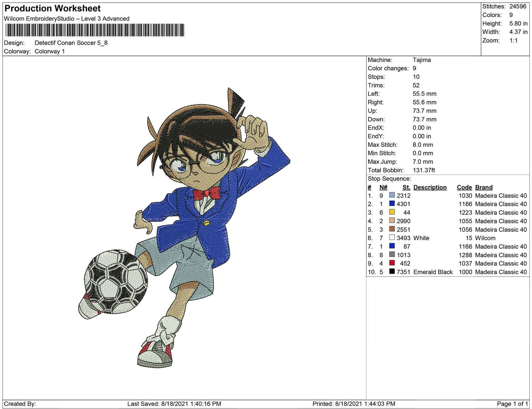The height and width of the screenshot is (409, 532).
Task: Click the 'Page 1 of 1' footer
Action: pyautogui.click(x=512, y=404)
